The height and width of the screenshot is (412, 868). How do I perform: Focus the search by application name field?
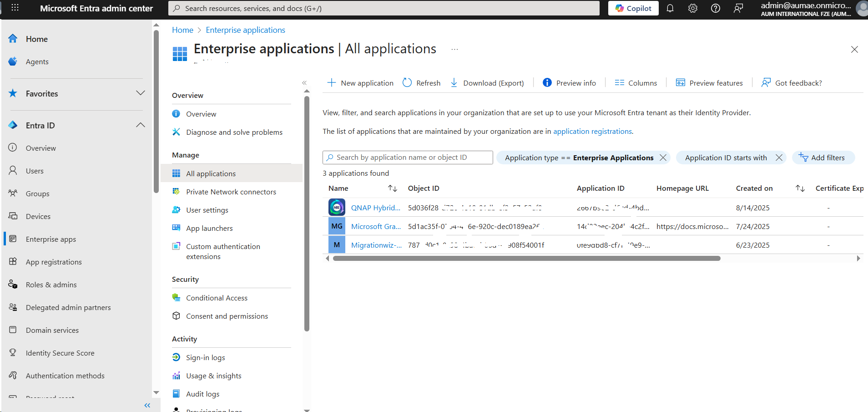pyautogui.click(x=408, y=157)
